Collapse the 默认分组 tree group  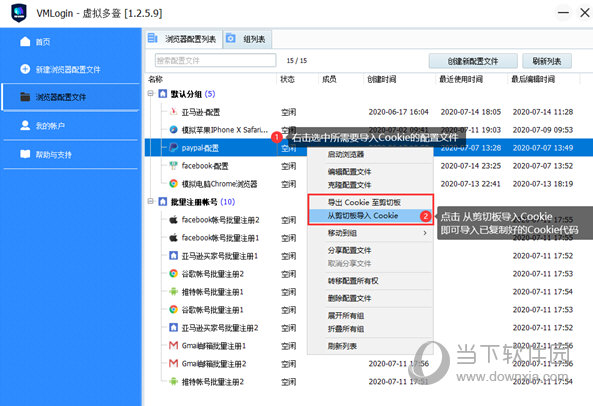coord(151,93)
